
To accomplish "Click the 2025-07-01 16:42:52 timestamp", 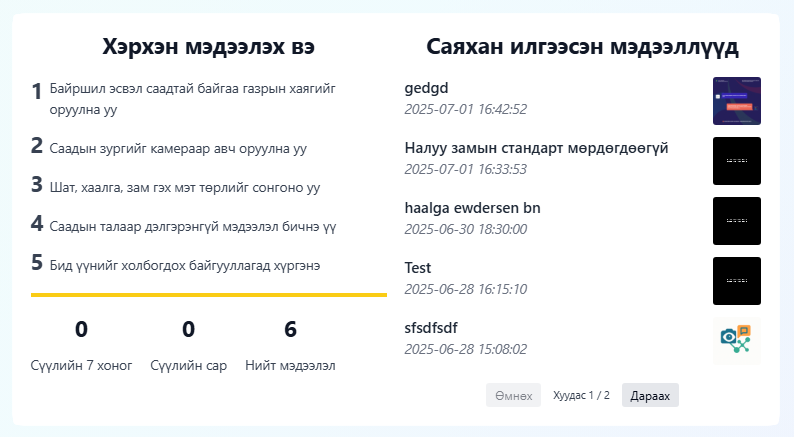I will click(x=465, y=109).
